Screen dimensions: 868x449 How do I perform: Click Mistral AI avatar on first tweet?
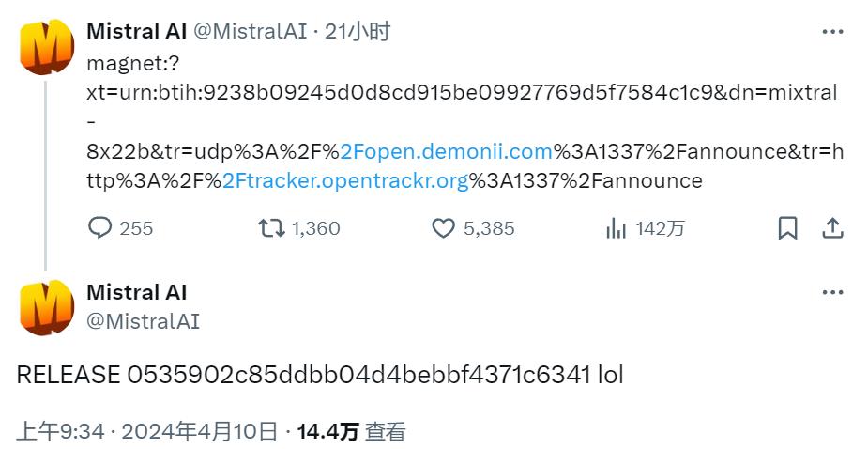(47, 47)
